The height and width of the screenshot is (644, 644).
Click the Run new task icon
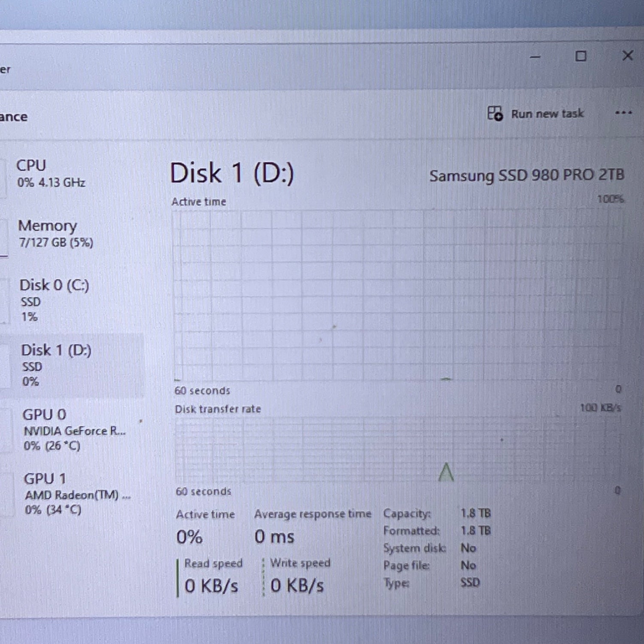coord(495,113)
